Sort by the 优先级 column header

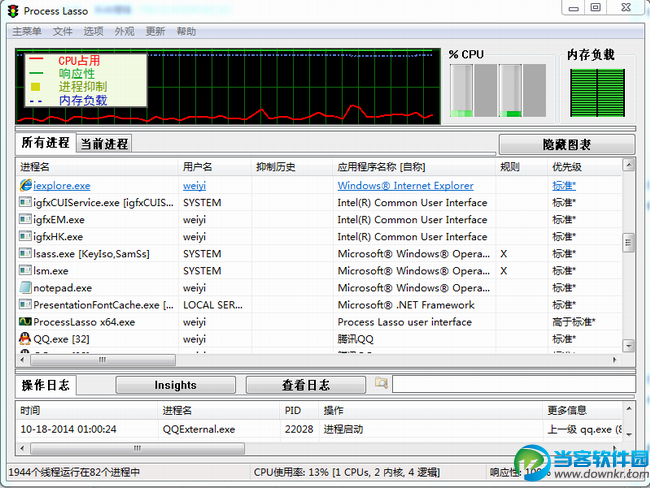pos(585,167)
